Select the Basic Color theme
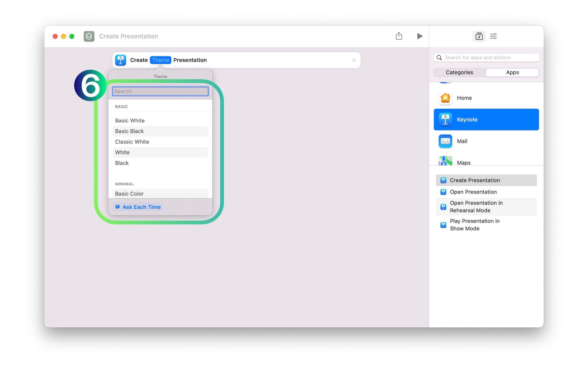The height and width of the screenshot is (368, 588). (129, 194)
